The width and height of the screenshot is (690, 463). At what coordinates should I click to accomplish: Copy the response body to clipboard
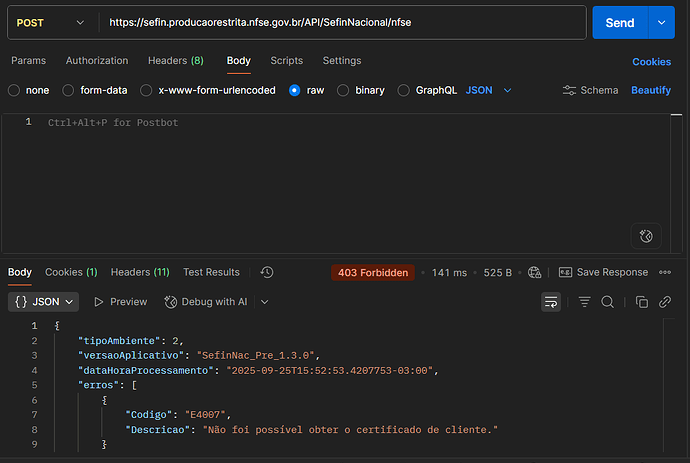point(642,301)
